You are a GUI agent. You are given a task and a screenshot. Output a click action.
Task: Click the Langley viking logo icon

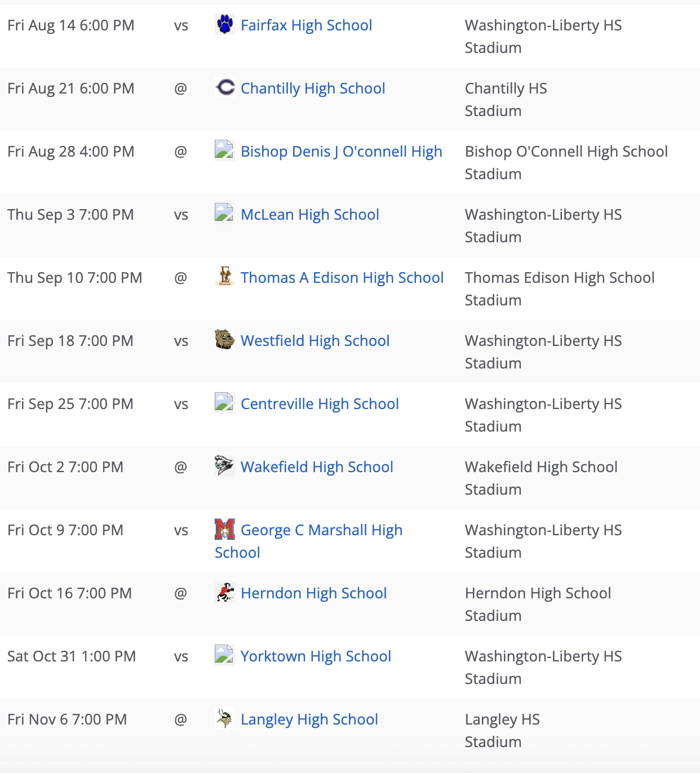[225, 718]
